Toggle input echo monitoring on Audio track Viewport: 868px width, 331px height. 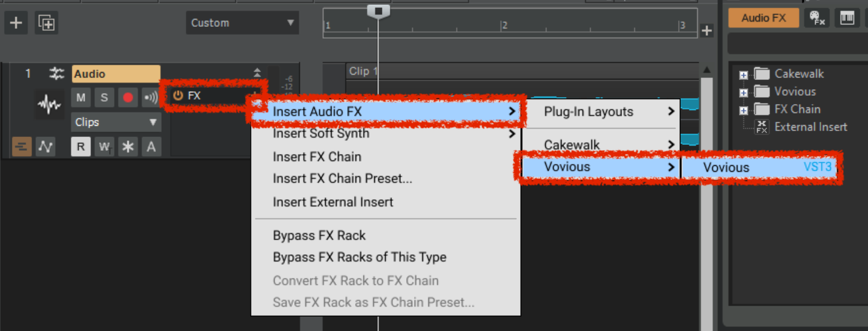(x=151, y=98)
